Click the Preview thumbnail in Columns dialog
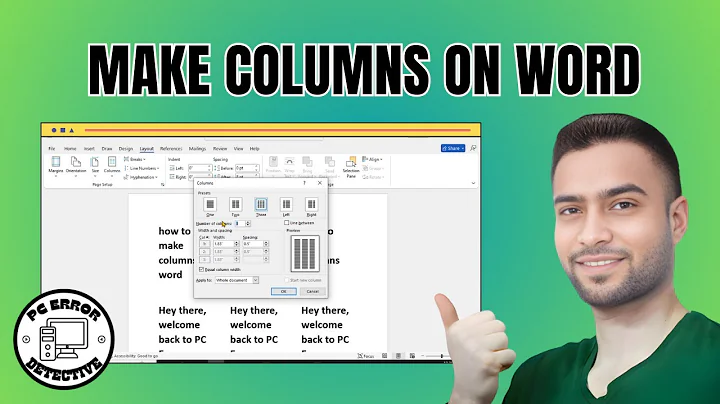 305,253
